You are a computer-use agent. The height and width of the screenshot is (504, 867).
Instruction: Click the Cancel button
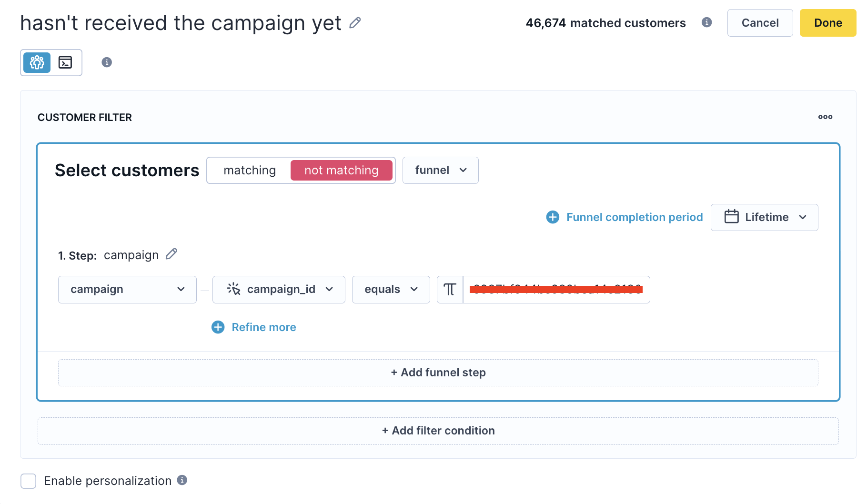(760, 23)
